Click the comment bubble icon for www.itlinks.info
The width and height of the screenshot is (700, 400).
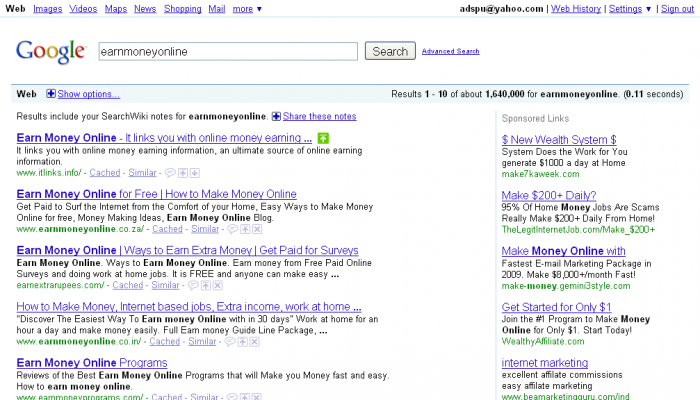[170, 173]
